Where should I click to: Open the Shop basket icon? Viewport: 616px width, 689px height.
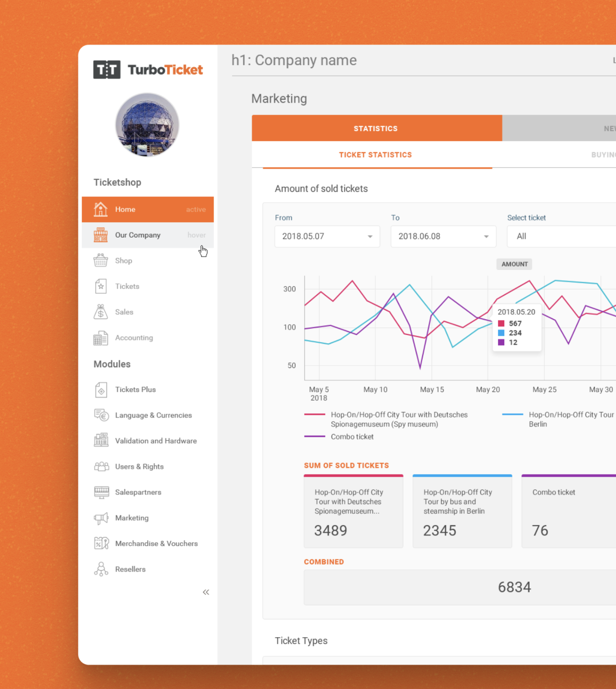pyautogui.click(x=101, y=260)
